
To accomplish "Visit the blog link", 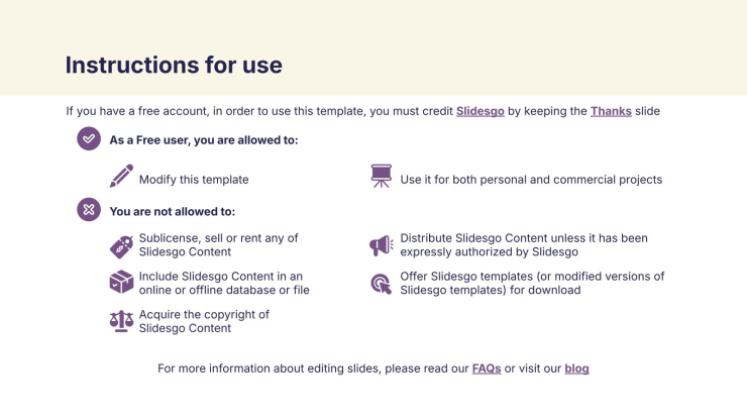I will 577,369.
